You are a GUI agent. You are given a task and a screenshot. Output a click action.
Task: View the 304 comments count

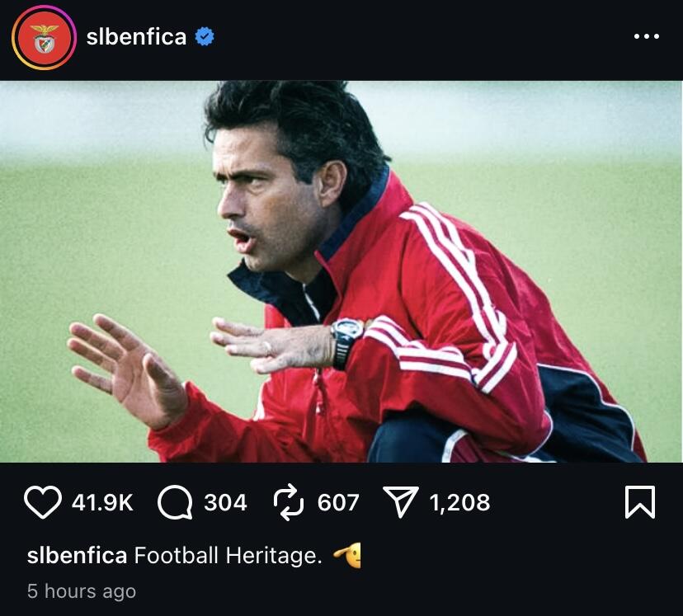225,502
